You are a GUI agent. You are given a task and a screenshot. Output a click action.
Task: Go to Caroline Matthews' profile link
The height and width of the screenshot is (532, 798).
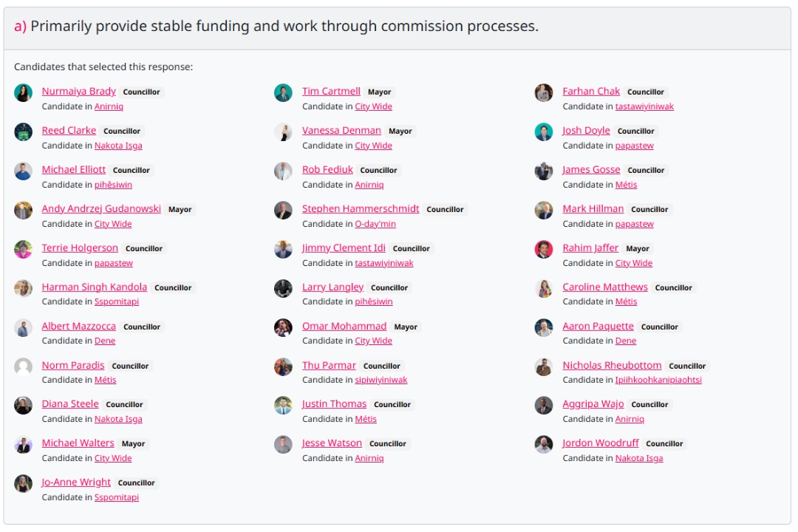click(605, 287)
